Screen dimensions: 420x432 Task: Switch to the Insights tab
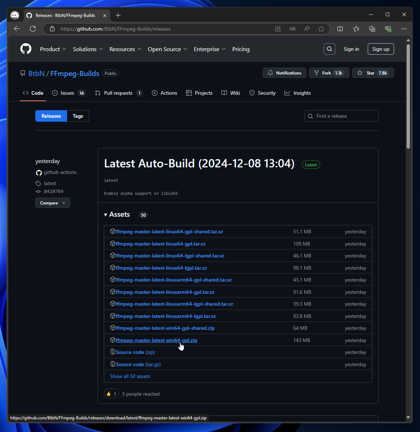298,93
